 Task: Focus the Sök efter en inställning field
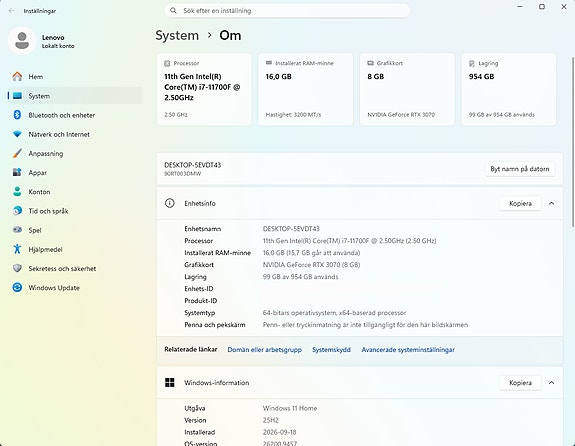point(287,11)
